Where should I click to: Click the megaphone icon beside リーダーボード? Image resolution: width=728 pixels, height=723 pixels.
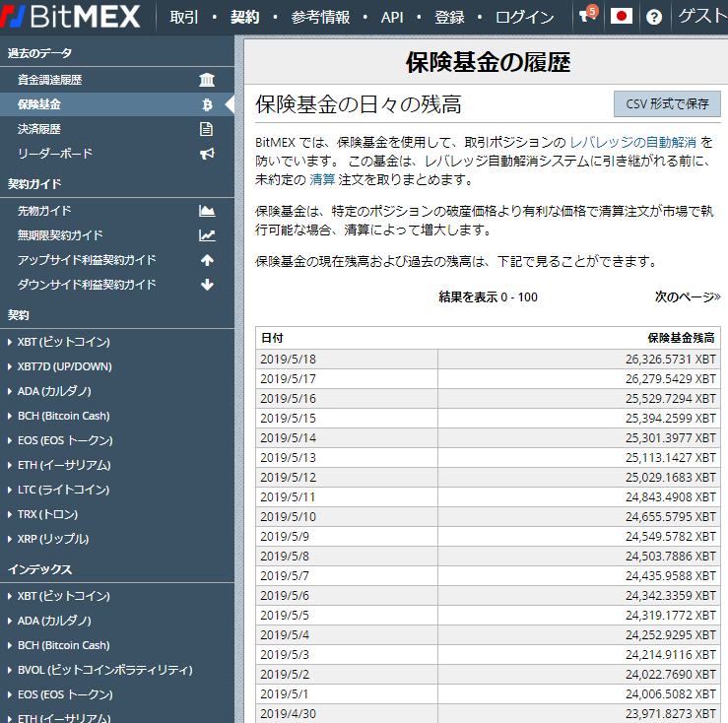click(207, 154)
